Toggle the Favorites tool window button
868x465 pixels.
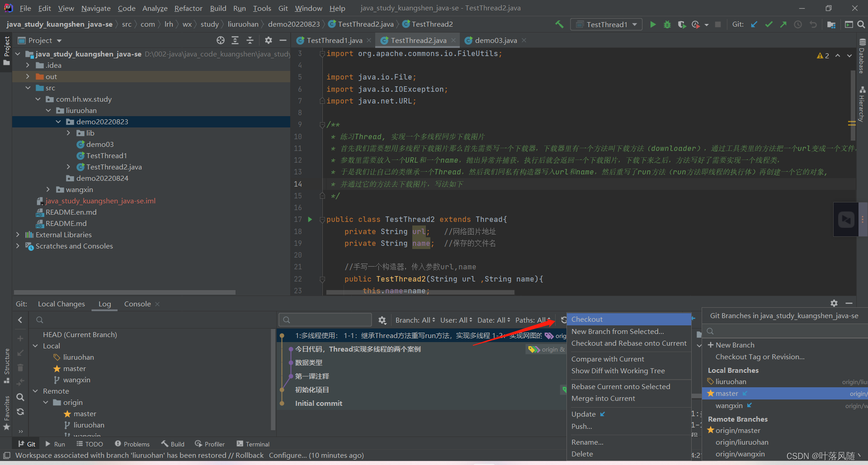pyautogui.click(x=6, y=413)
